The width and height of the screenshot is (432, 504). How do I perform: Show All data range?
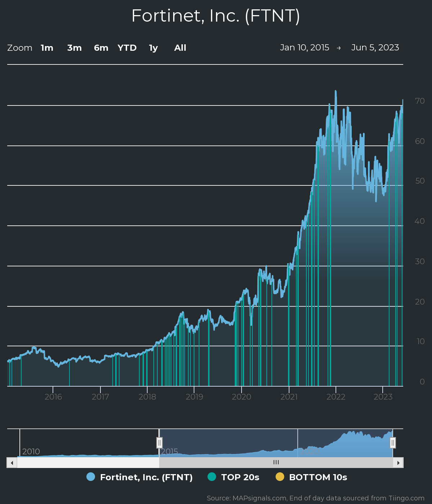point(180,48)
